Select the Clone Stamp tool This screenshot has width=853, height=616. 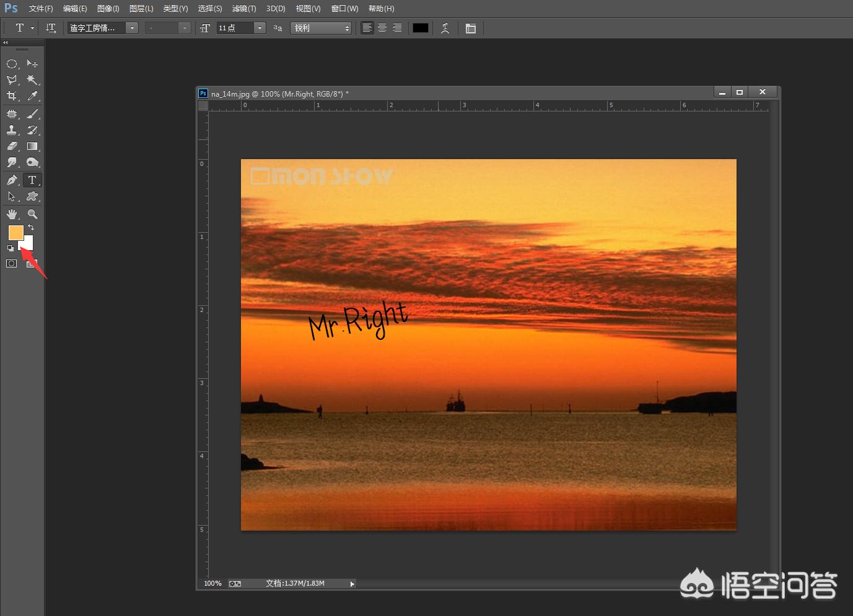tap(12, 130)
